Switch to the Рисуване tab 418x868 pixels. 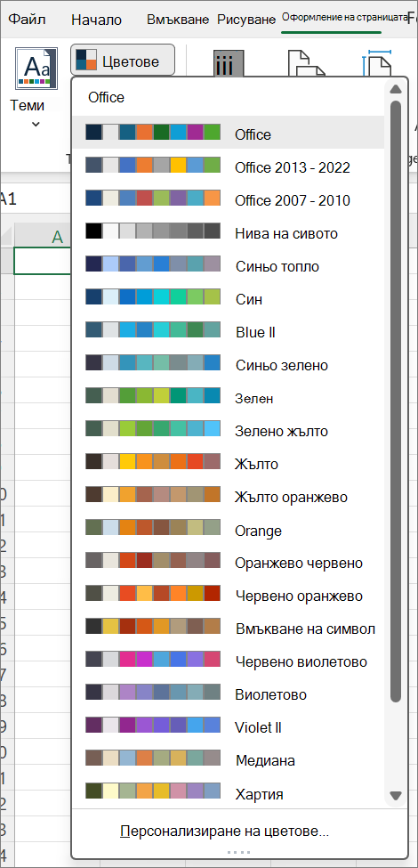pyautogui.click(x=246, y=20)
